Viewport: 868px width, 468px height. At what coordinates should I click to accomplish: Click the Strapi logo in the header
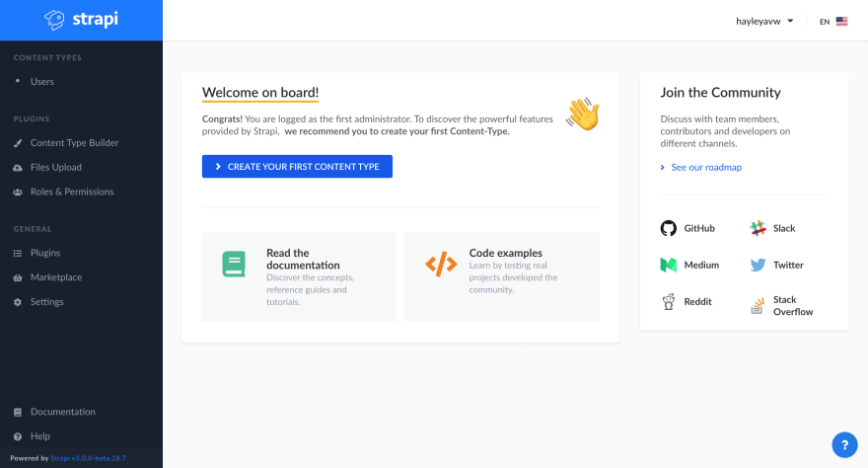point(81,20)
